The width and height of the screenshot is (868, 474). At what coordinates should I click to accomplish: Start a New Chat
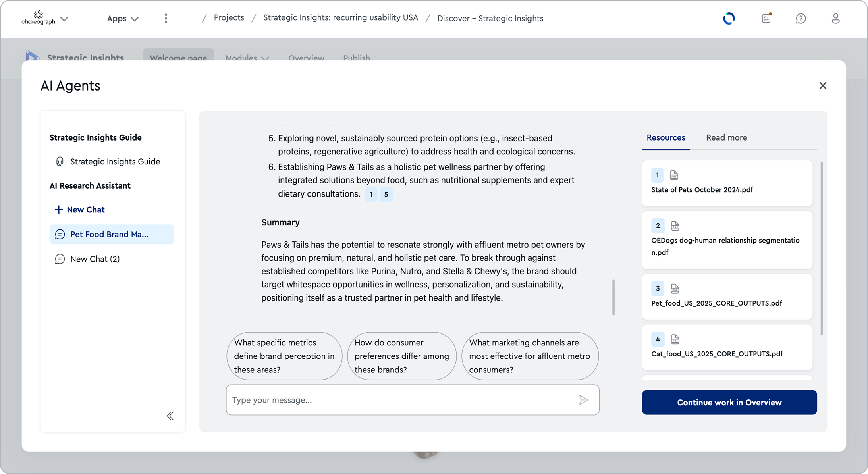(80, 210)
